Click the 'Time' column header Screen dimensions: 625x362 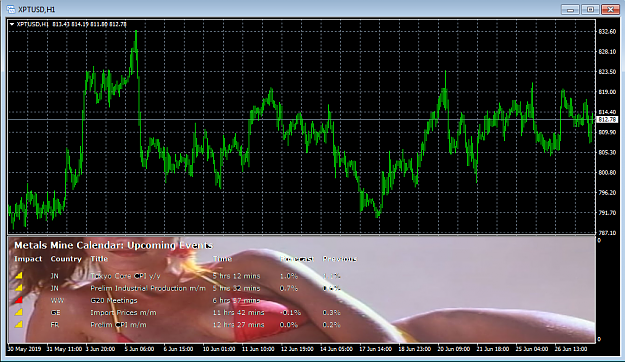[222, 259]
